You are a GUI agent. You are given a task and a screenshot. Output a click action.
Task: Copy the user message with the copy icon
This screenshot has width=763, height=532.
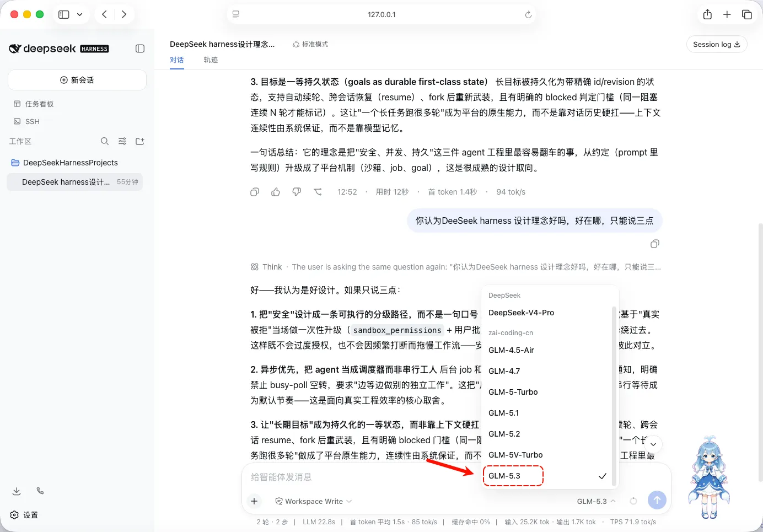click(655, 244)
